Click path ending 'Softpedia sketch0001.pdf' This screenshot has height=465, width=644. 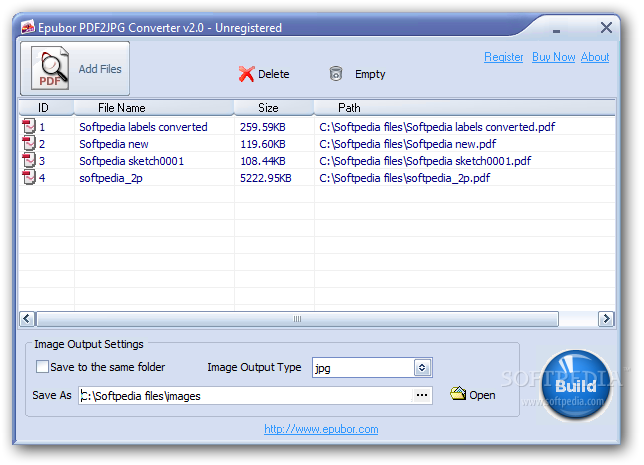coord(425,161)
